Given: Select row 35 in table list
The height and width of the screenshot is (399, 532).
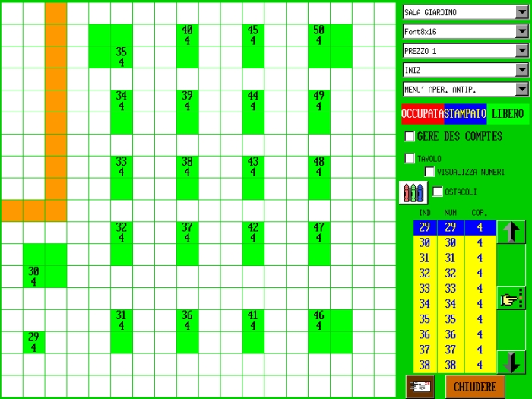Looking at the screenshot, I should [x=454, y=319].
